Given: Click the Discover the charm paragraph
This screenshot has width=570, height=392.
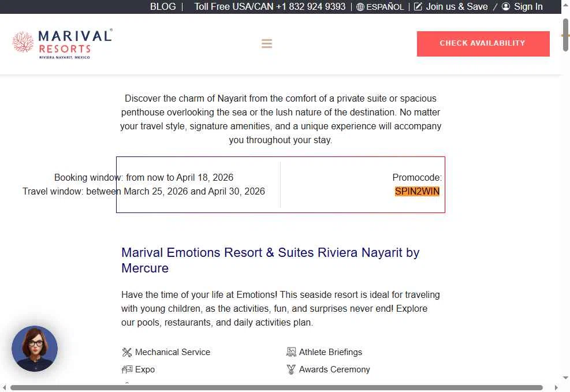Looking at the screenshot, I should pos(281,119).
